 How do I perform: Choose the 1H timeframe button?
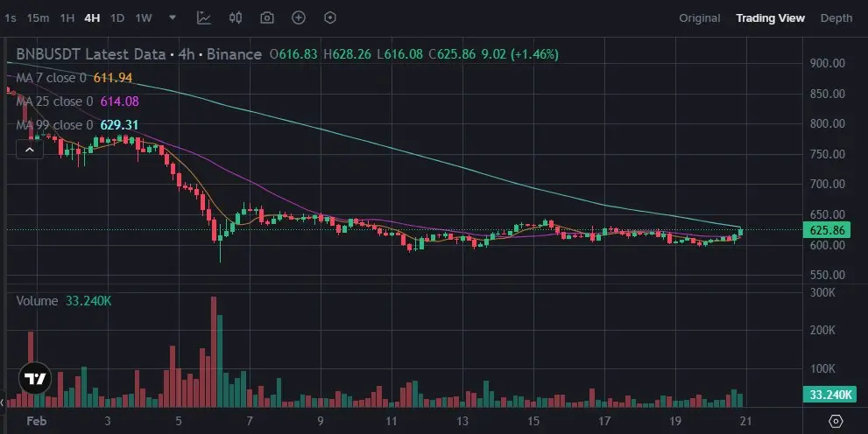[x=67, y=18]
